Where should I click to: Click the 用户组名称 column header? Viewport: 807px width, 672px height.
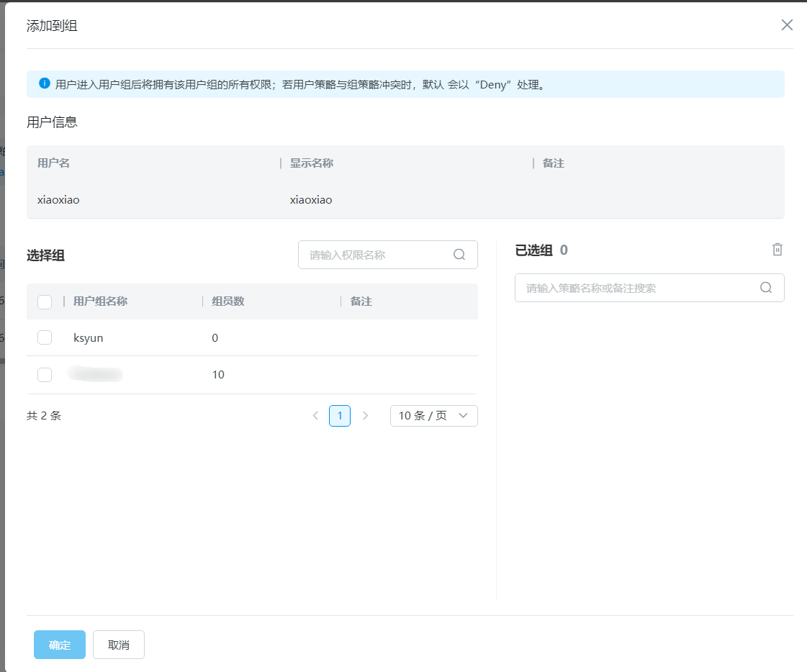100,301
